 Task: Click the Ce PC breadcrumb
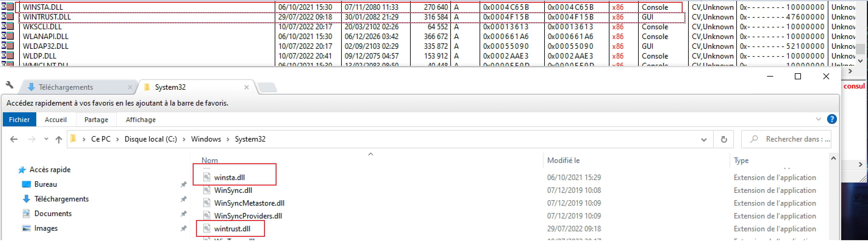point(101,139)
